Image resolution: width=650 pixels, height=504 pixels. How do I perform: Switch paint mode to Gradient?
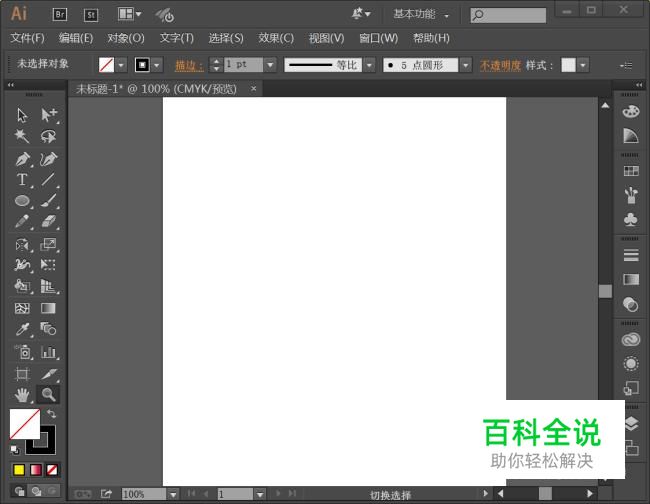pos(35,470)
